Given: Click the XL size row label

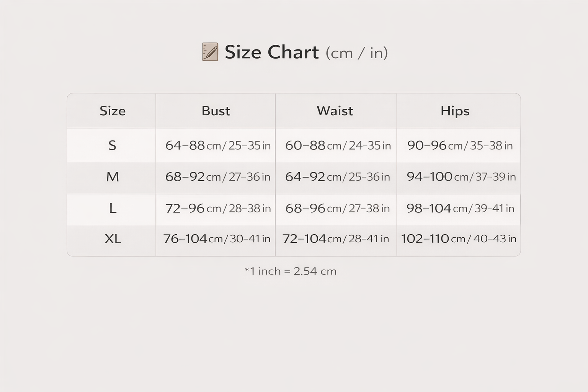Looking at the screenshot, I should coord(113,239).
